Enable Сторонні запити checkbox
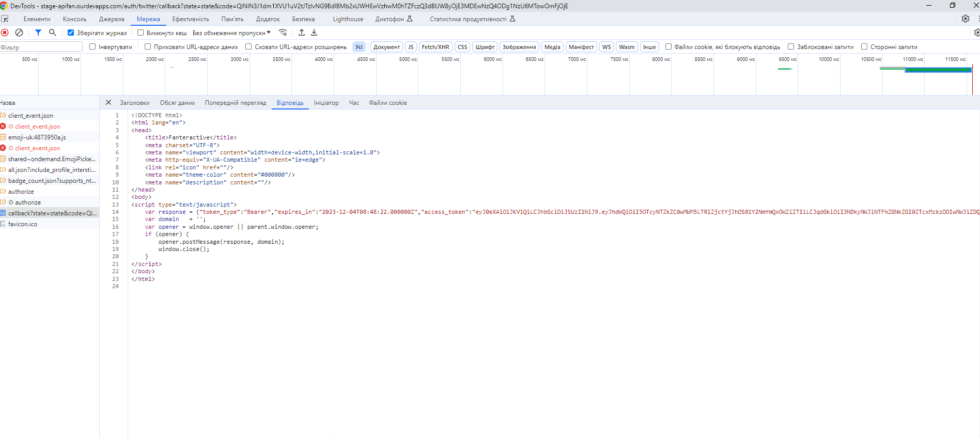Screen dimensions: 980x438 (864, 46)
